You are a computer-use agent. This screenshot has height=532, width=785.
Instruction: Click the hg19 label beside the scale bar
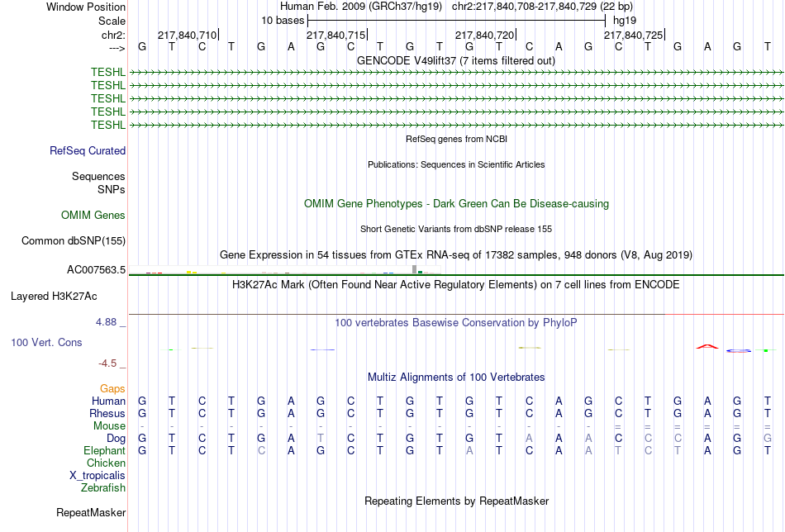pos(625,21)
